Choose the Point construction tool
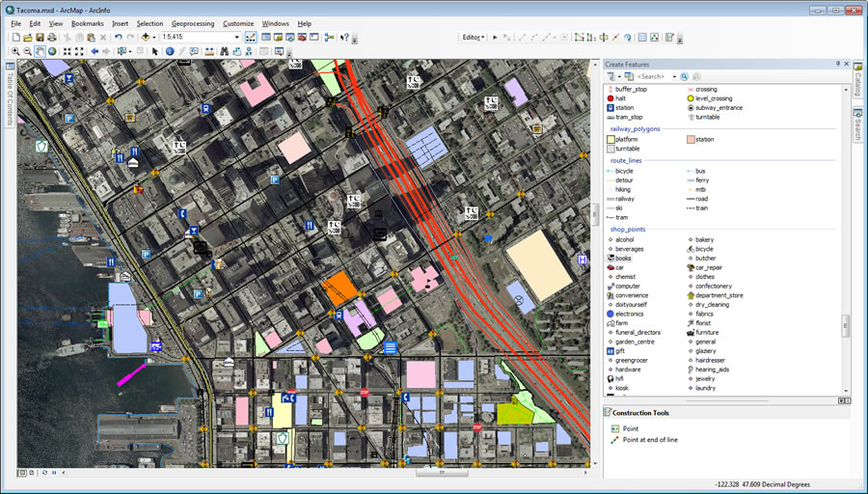Viewport: 868px width, 494px height. pos(630,428)
